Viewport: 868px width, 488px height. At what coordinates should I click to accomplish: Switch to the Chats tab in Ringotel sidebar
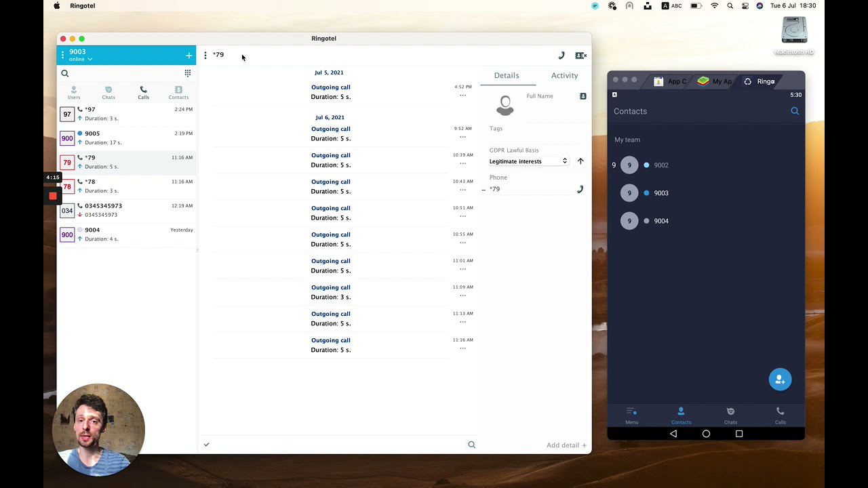pyautogui.click(x=108, y=93)
